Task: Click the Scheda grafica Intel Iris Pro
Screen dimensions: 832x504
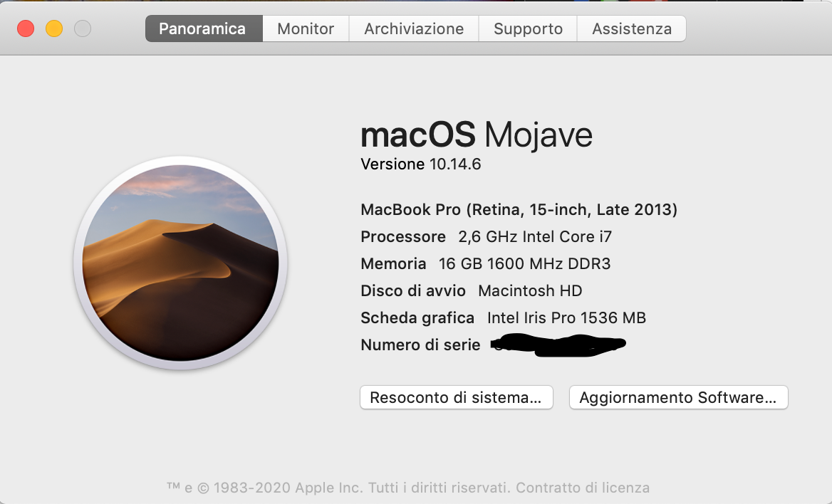Action: pyautogui.click(x=566, y=317)
